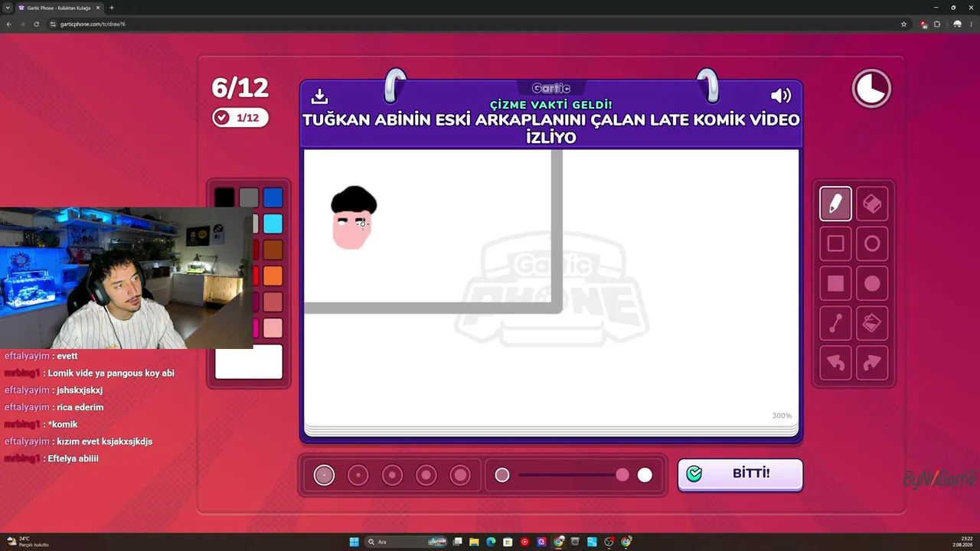Reload the Gartic Phone page

coord(36,24)
